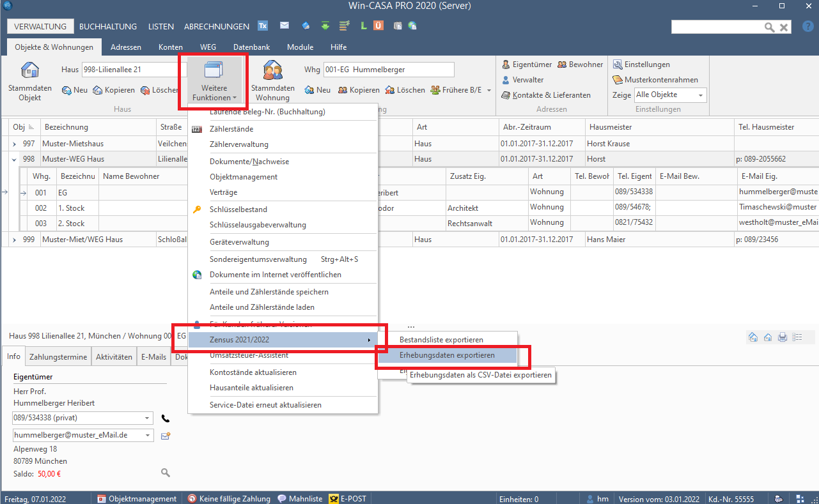Expand object row 997 Muster-Mietshaus
The height and width of the screenshot is (504, 819).
pos(15,144)
